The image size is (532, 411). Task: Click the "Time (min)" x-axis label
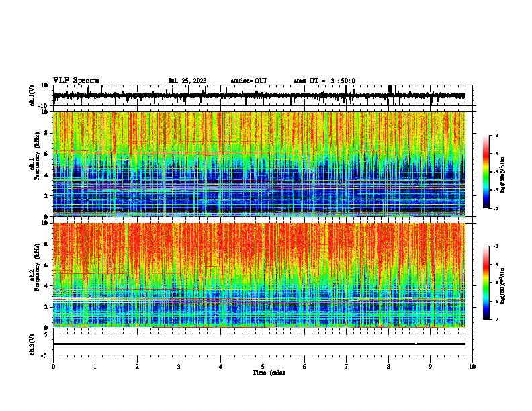[269, 373]
